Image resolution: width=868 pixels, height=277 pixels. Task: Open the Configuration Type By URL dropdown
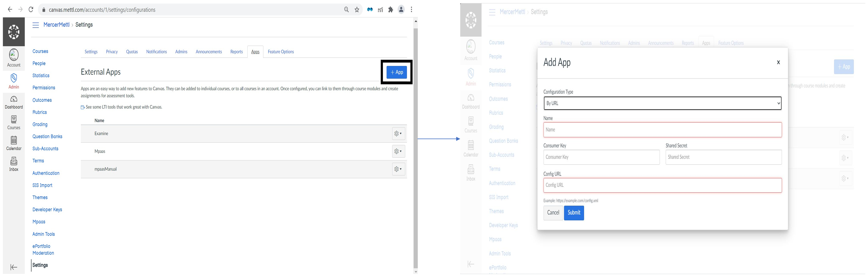[662, 103]
